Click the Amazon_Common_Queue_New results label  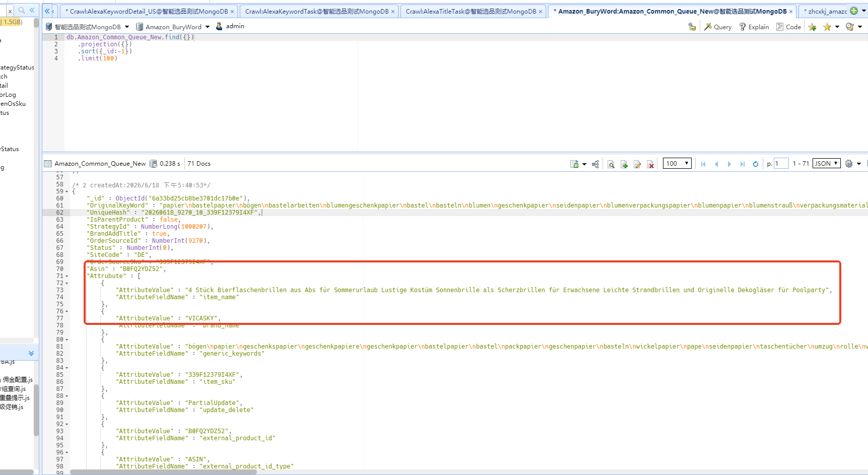[x=100, y=164]
